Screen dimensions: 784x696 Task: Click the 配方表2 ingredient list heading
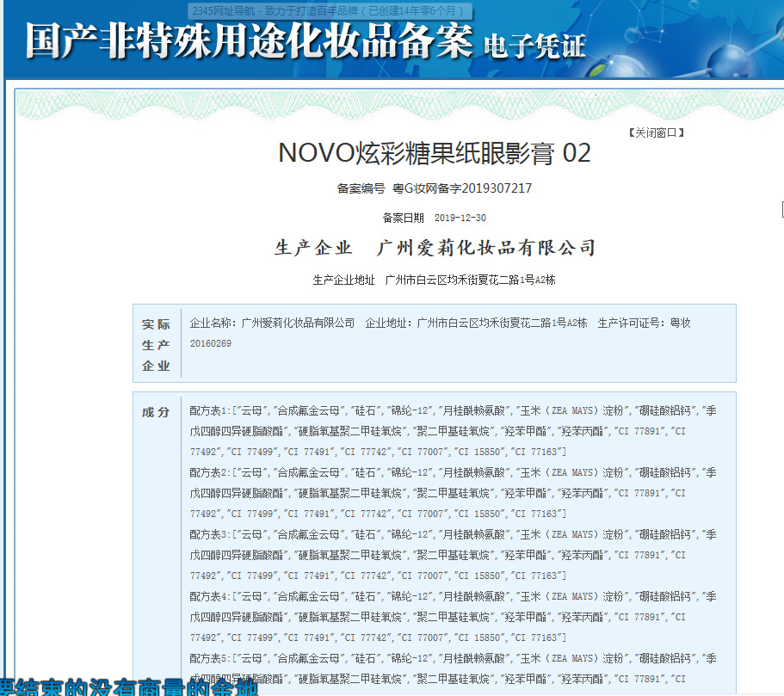(x=209, y=473)
